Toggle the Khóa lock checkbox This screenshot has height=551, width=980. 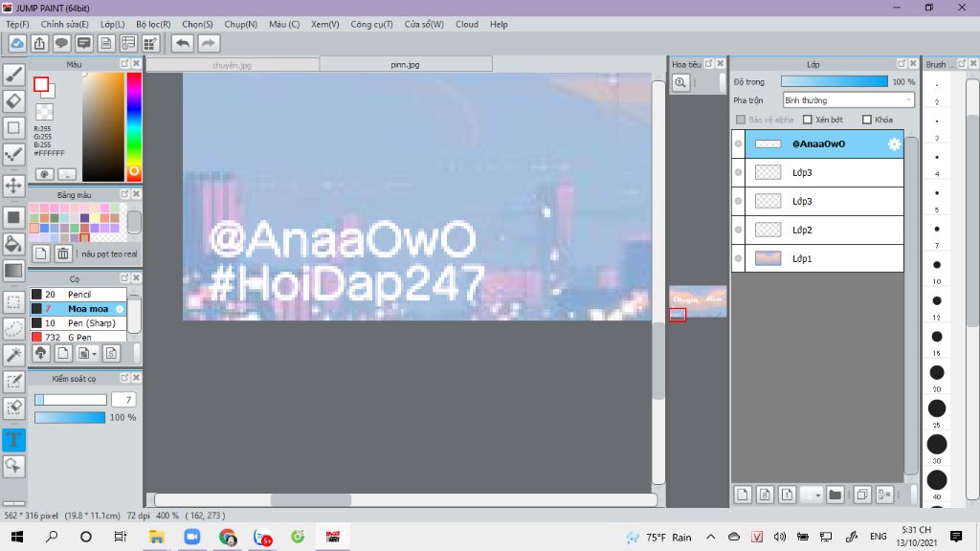[x=867, y=120]
